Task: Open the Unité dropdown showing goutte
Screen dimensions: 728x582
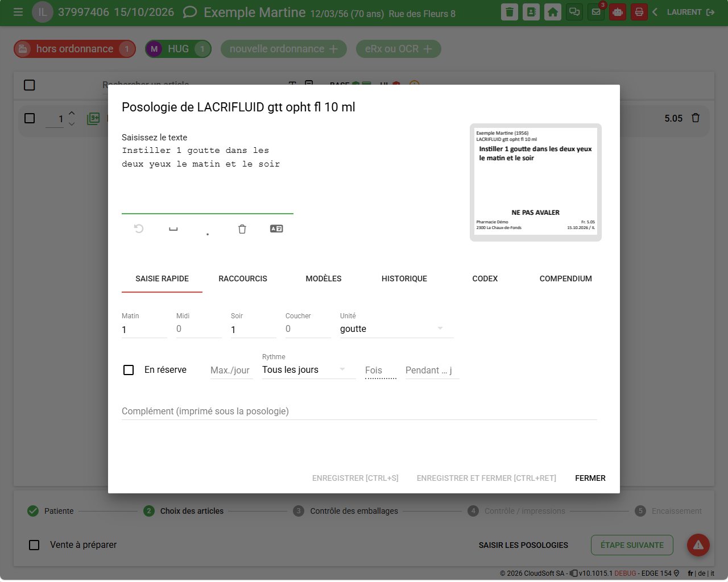Action: click(396, 329)
